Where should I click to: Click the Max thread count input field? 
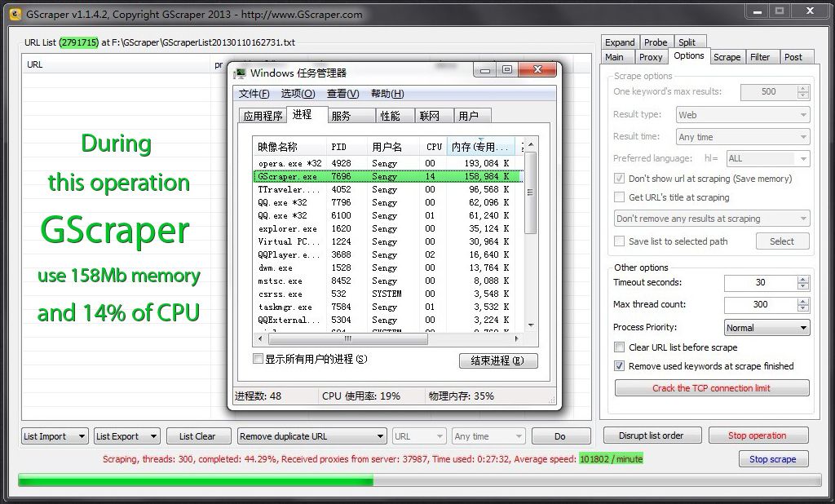click(x=761, y=305)
